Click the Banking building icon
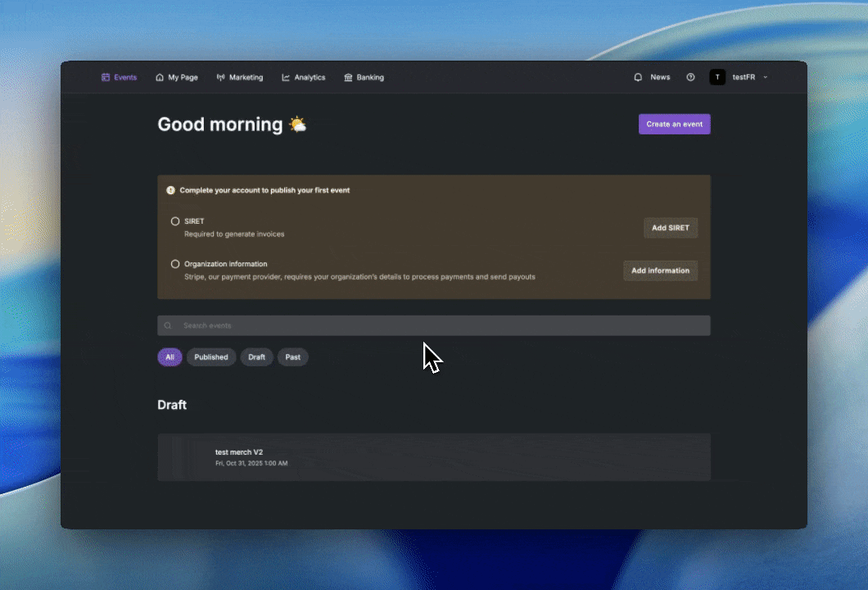 tap(348, 78)
